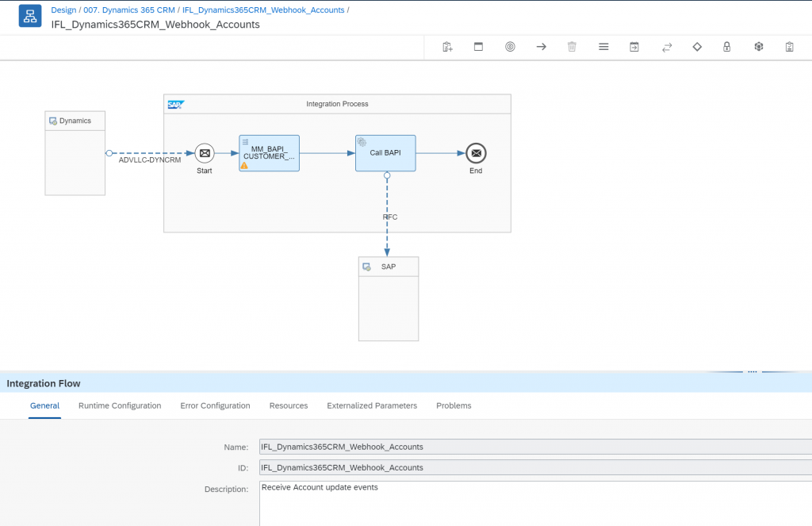
Task: Open the Participants palette icon
Action: point(478,47)
